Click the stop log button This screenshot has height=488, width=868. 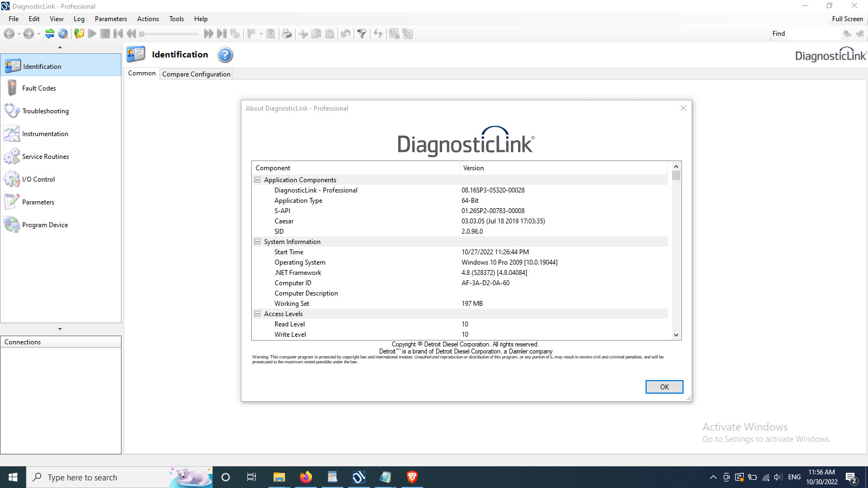tap(105, 34)
